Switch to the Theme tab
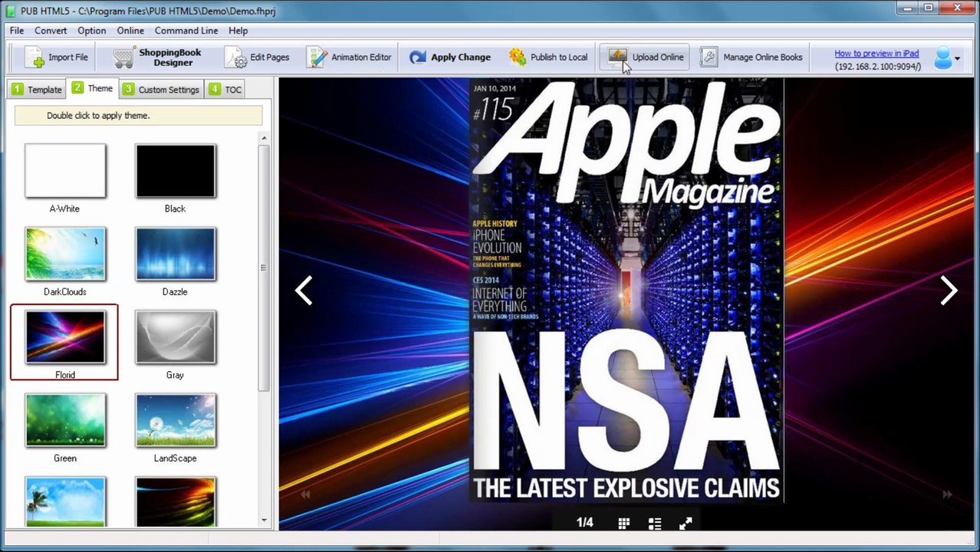The width and height of the screenshot is (980, 552). coord(92,88)
